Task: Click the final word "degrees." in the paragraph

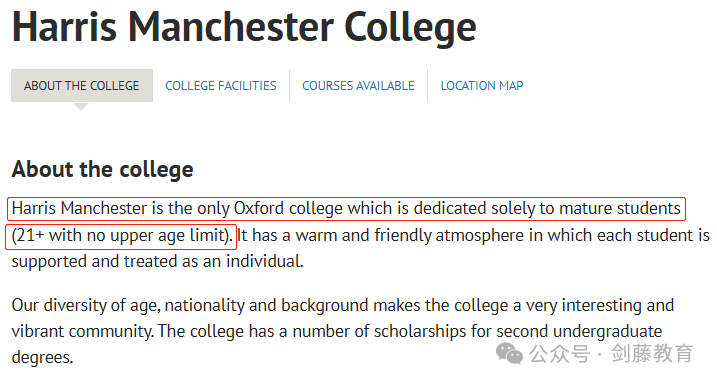Action: point(42,357)
